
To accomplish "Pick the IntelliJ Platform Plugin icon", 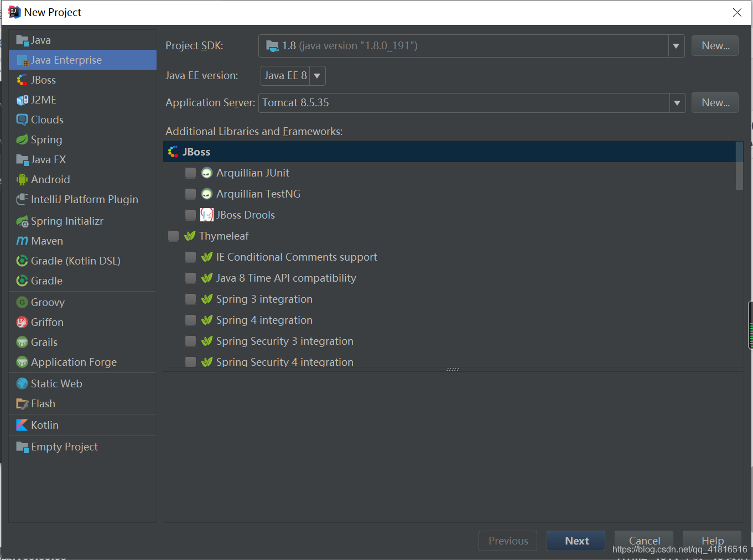I will (22, 199).
